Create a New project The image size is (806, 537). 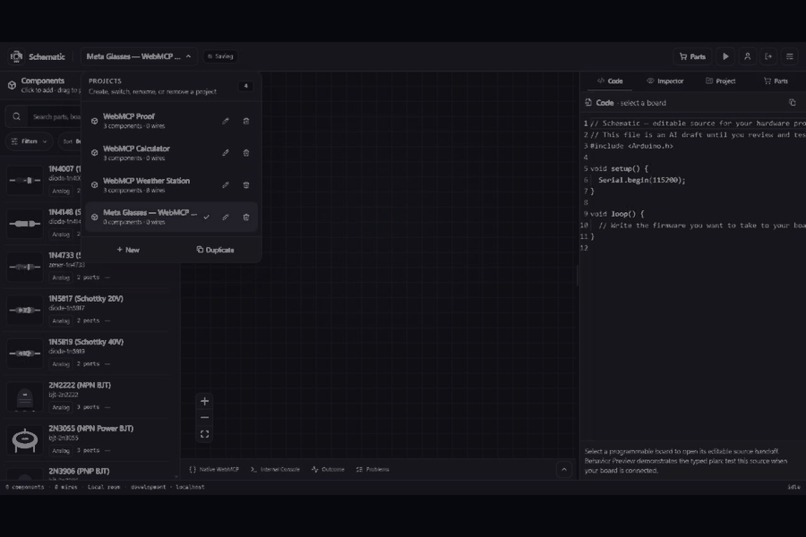[x=128, y=250]
